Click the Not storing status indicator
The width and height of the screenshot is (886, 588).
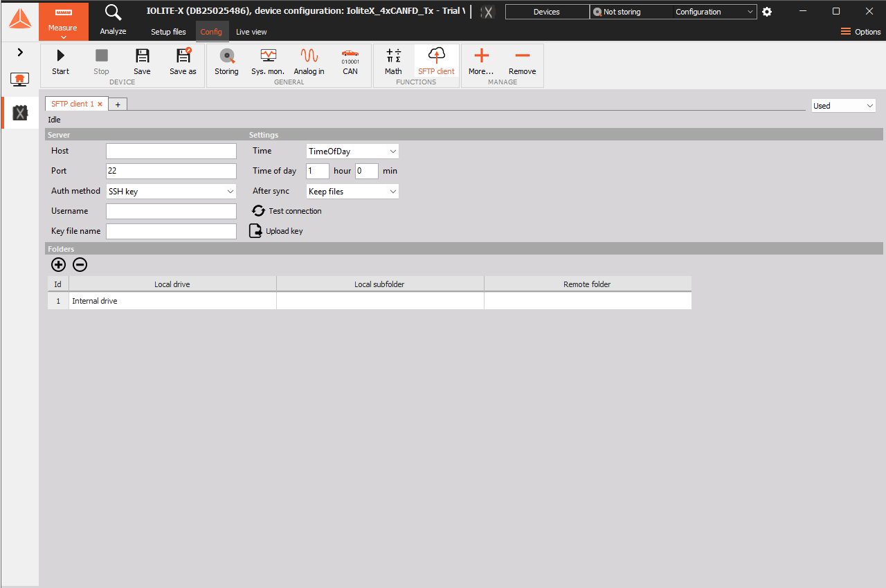[631, 12]
